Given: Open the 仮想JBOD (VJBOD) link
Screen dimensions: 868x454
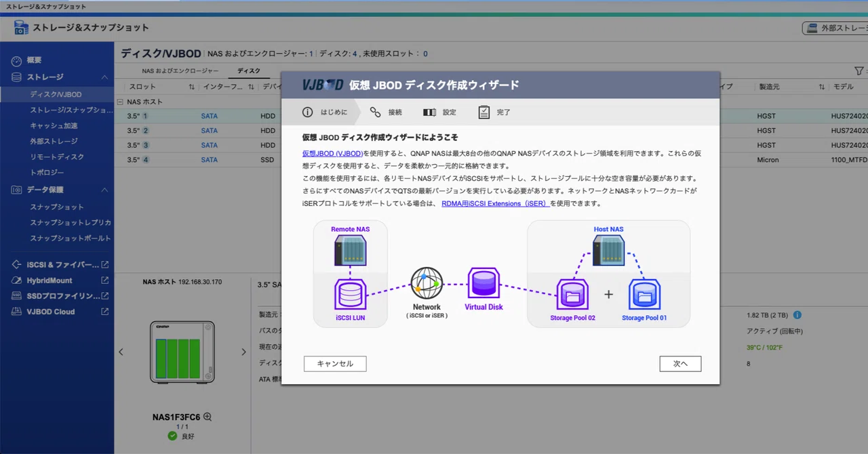Looking at the screenshot, I should coord(333,154).
